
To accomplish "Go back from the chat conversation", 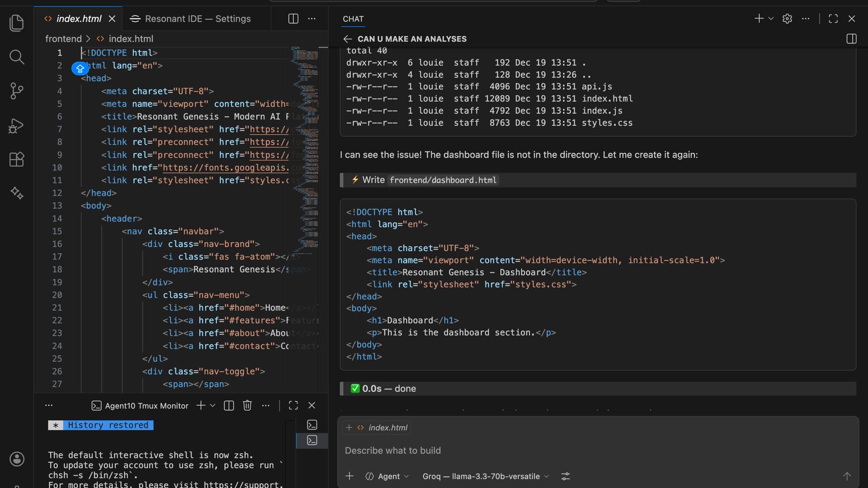I will pyautogui.click(x=347, y=39).
